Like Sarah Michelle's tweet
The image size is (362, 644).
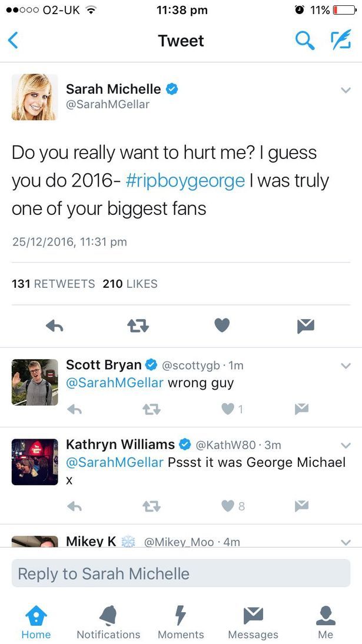222,324
